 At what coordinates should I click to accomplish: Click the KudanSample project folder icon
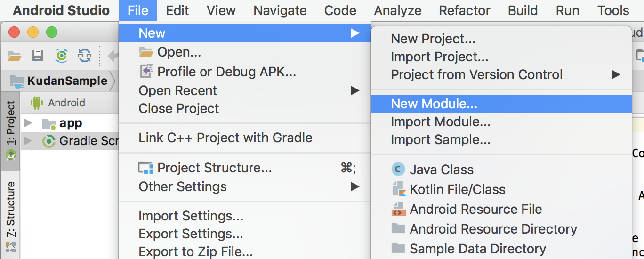pos(17,81)
